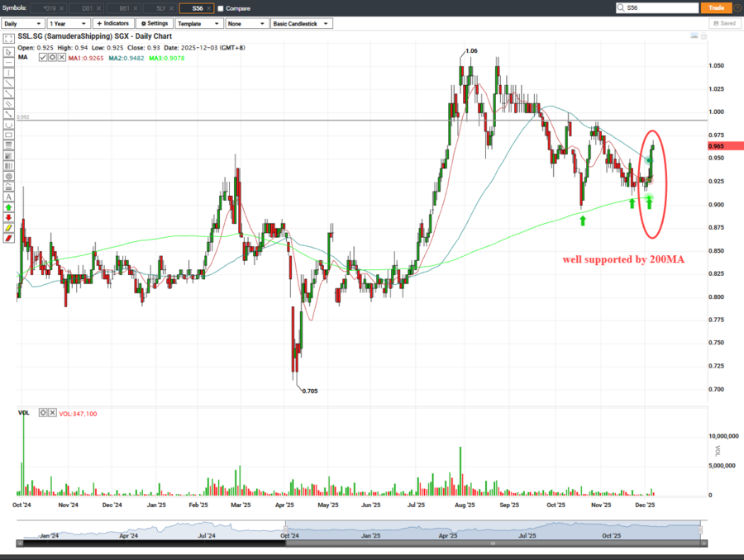This screenshot has height=560, width=744.
Task: Open MA indicator settings gear
Action: click(51, 57)
